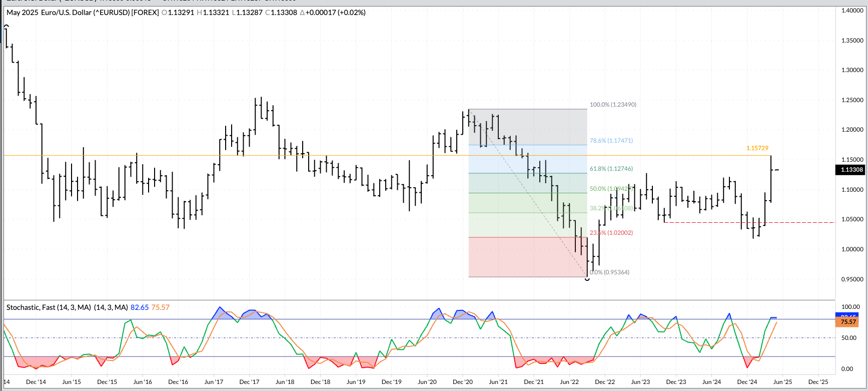Click the EUR/USD chart title text
The image size is (868, 391).
pyautogui.click(x=83, y=13)
